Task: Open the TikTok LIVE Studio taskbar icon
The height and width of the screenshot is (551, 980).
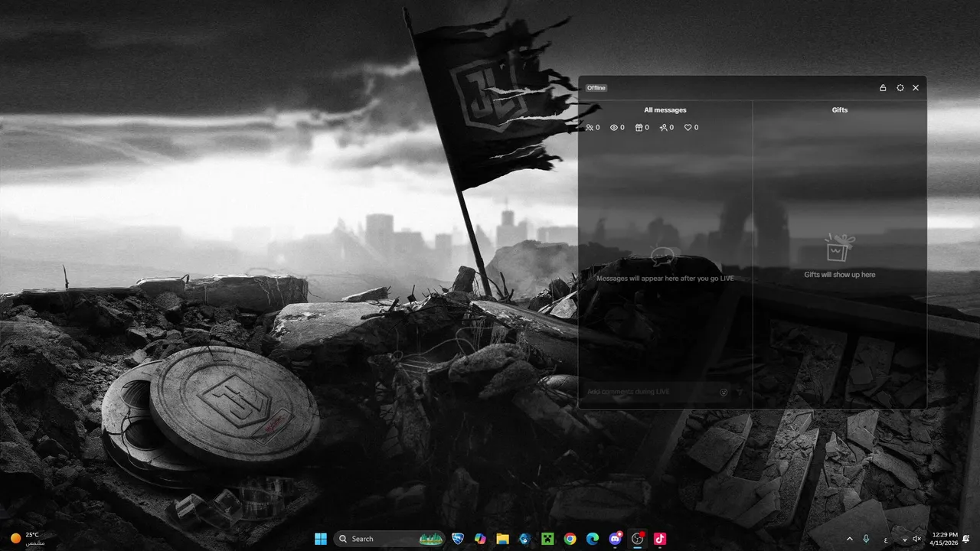Action: click(x=637, y=539)
